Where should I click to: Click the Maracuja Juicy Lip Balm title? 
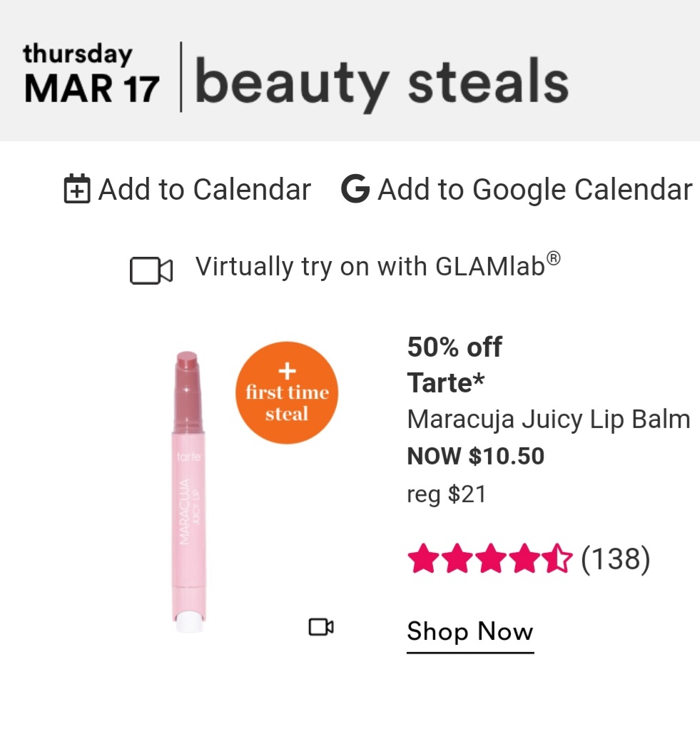548,420
